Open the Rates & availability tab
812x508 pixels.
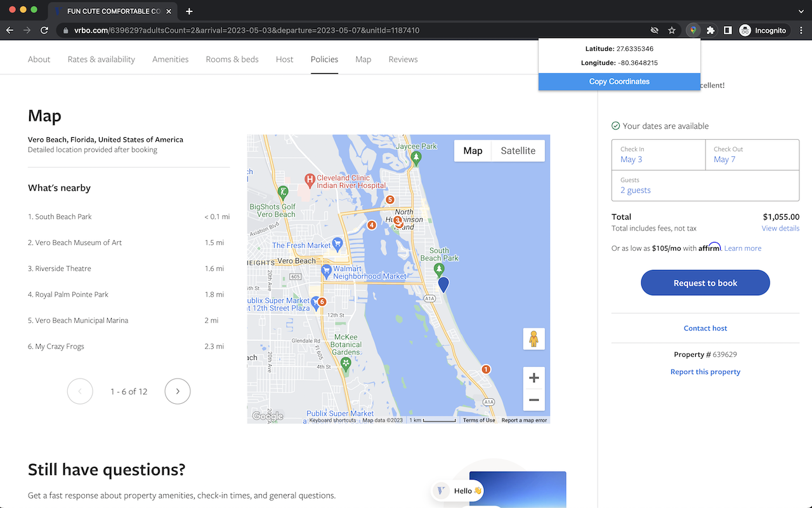tap(101, 59)
